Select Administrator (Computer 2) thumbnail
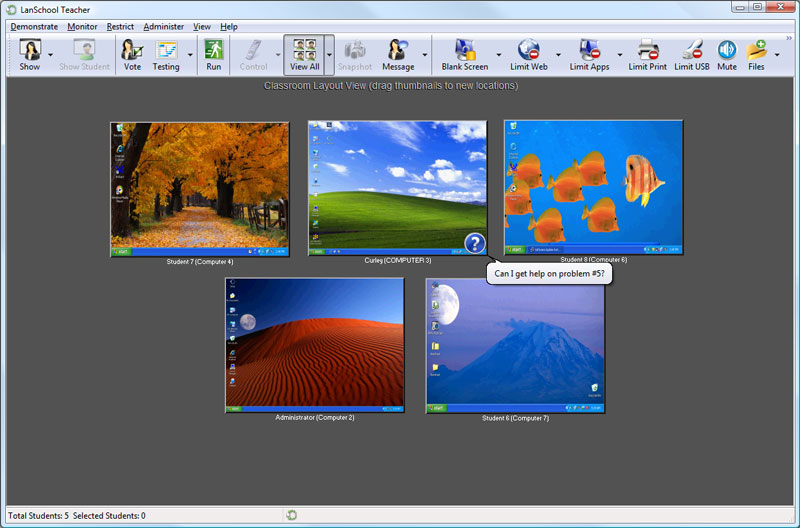Screen dimensions: 800x528 pyautogui.click(x=315, y=345)
